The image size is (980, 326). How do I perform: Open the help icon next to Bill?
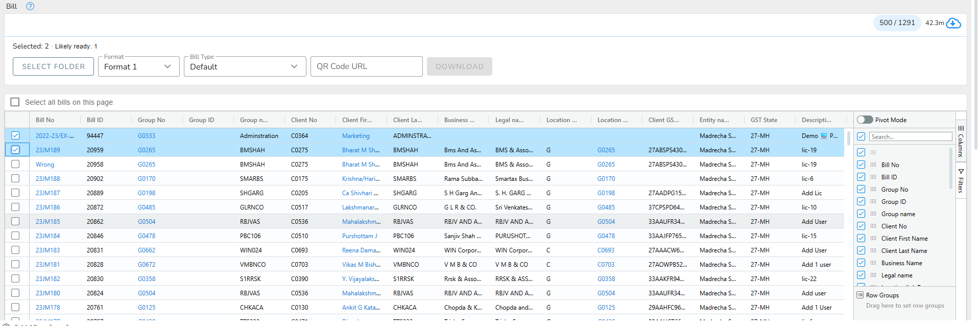pyautogui.click(x=30, y=6)
